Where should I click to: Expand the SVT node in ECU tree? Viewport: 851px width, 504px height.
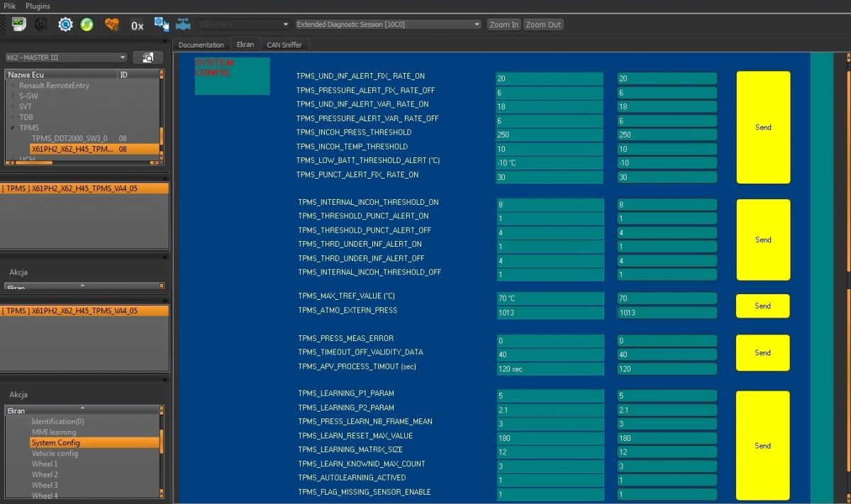(x=12, y=107)
